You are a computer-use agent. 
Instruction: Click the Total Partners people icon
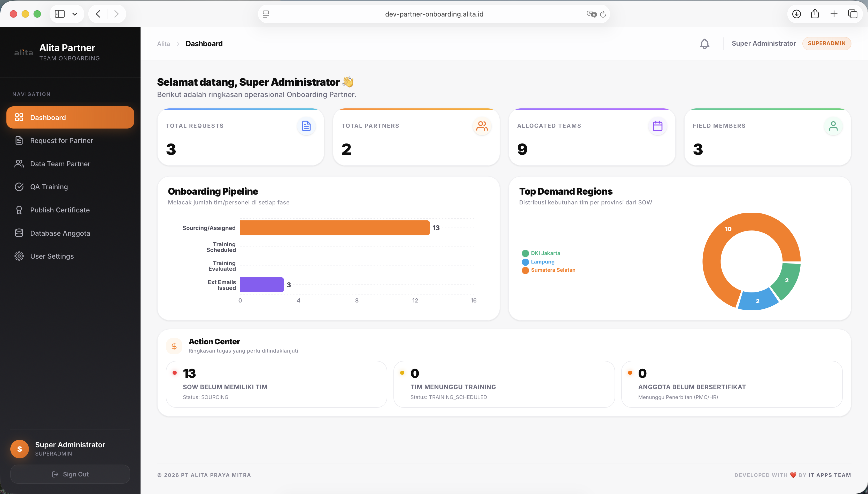(482, 126)
